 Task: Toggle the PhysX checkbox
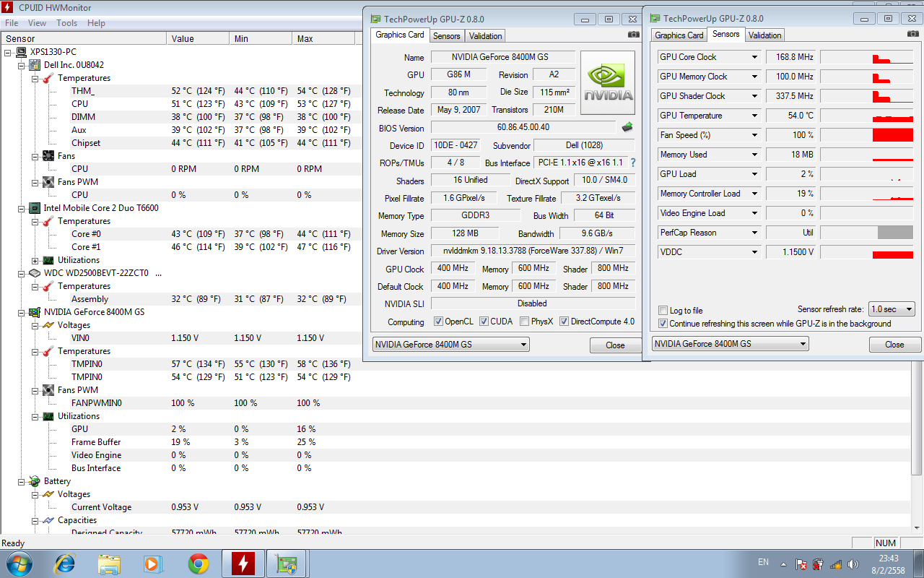(524, 322)
